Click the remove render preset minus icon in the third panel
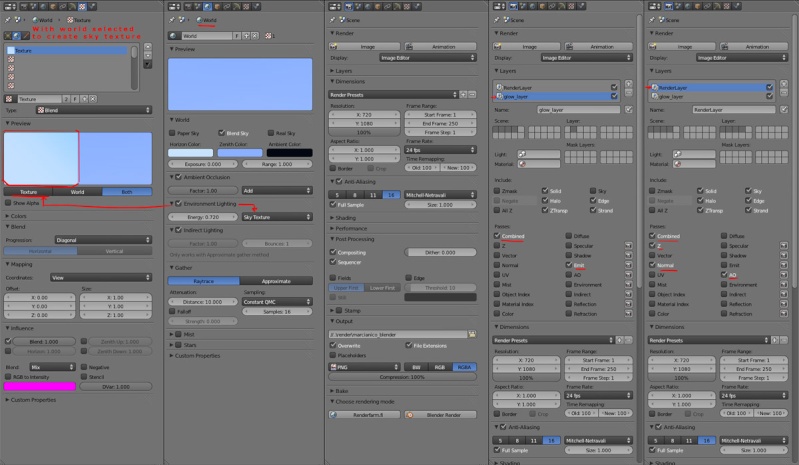Screen dimensions: 799x465 (472, 95)
